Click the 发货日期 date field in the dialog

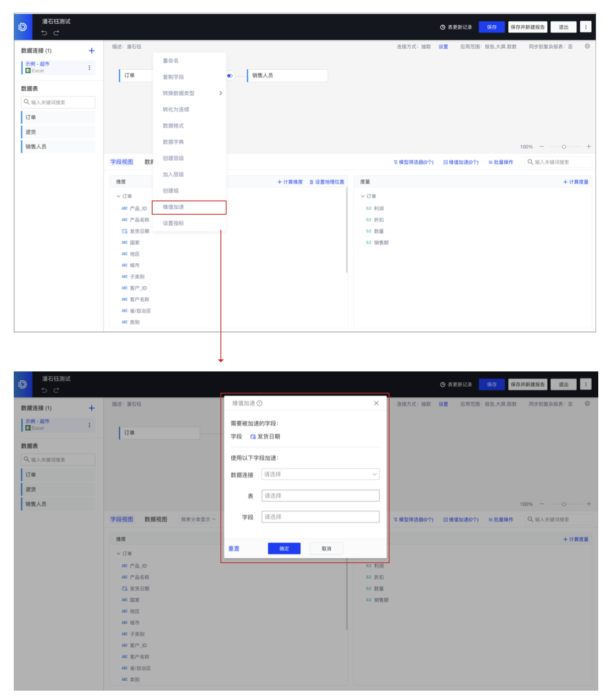tap(265, 437)
